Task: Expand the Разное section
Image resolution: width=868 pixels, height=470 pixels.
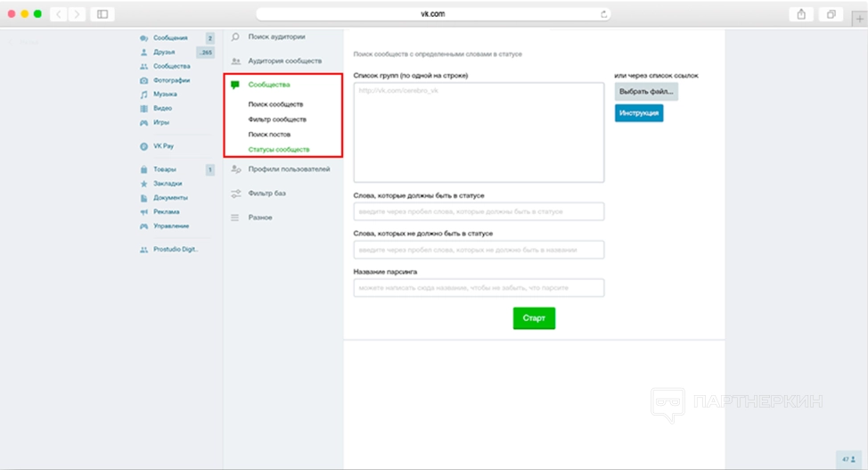Action: pos(260,218)
